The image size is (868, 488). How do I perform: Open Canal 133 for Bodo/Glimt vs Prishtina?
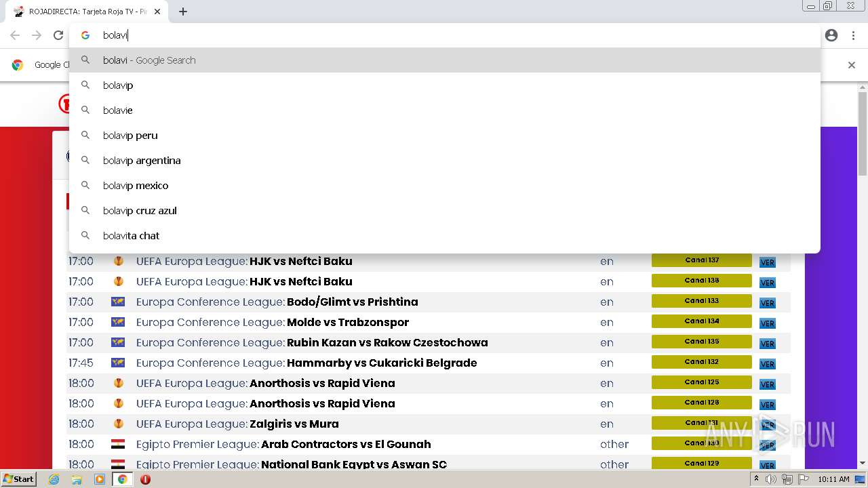pos(702,301)
